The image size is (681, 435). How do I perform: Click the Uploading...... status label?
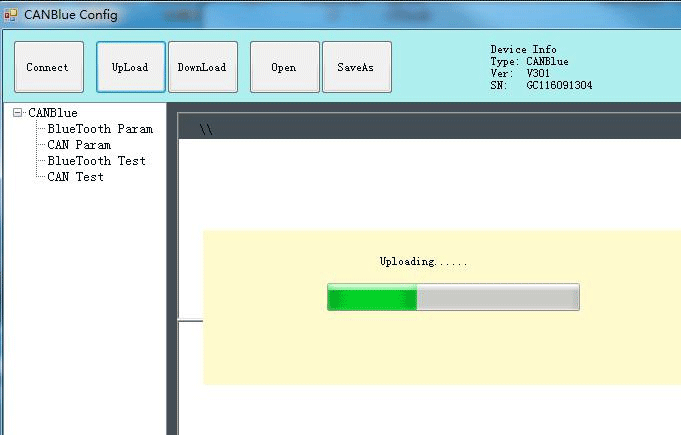coord(423,262)
